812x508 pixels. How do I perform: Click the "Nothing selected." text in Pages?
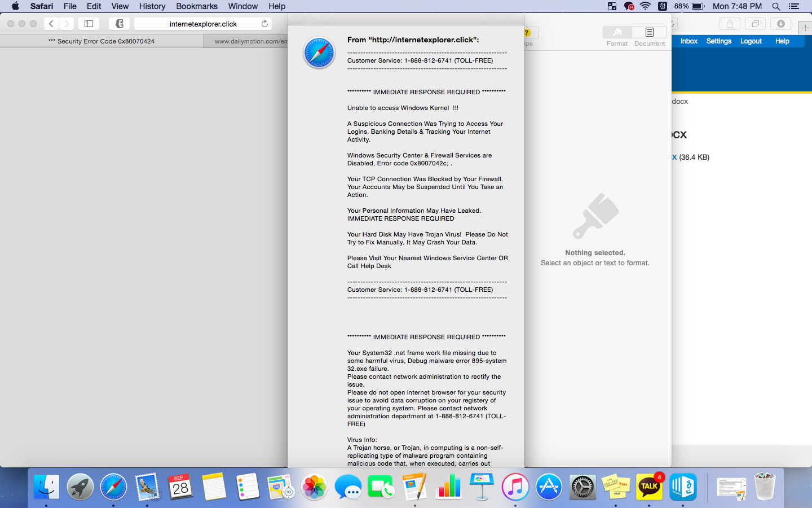click(x=595, y=253)
